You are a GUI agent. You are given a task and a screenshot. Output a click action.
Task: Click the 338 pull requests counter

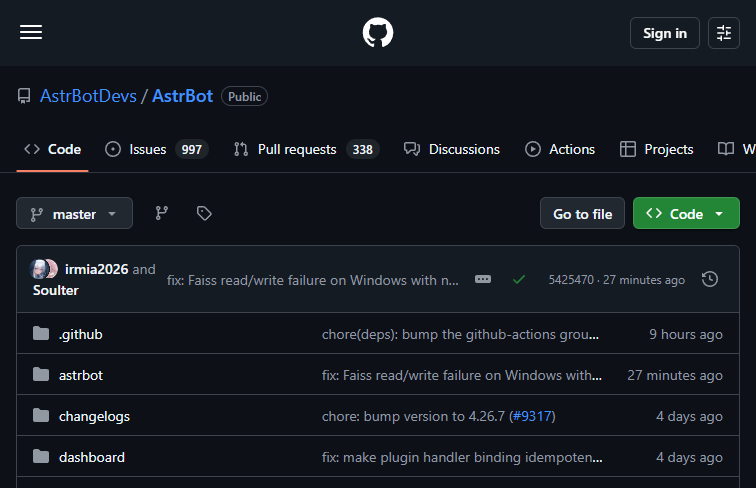point(363,149)
